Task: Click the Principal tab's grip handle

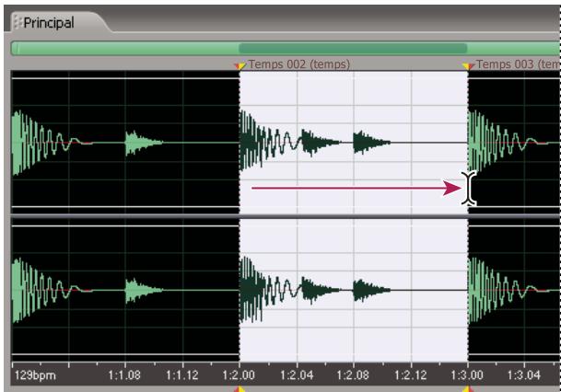Action: pos(18,22)
